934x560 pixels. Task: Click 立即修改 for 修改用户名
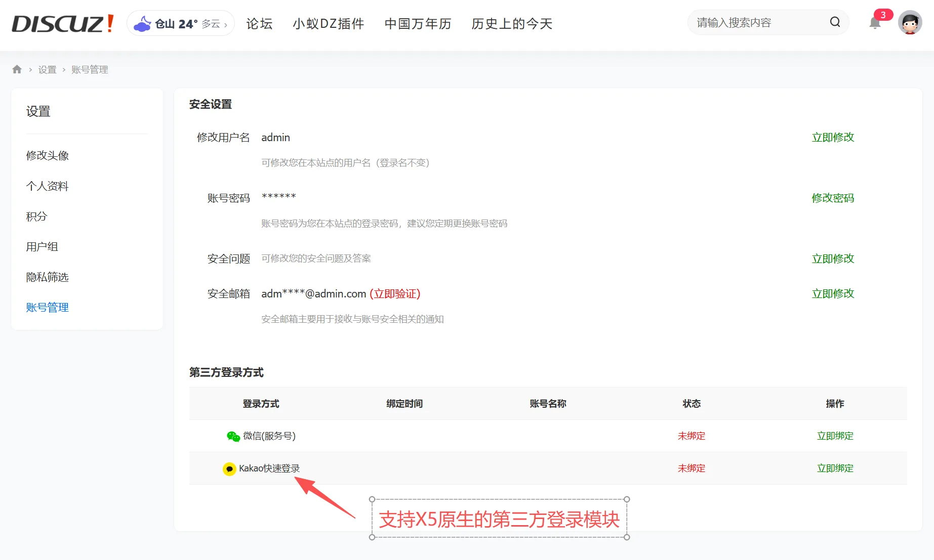(x=833, y=137)
